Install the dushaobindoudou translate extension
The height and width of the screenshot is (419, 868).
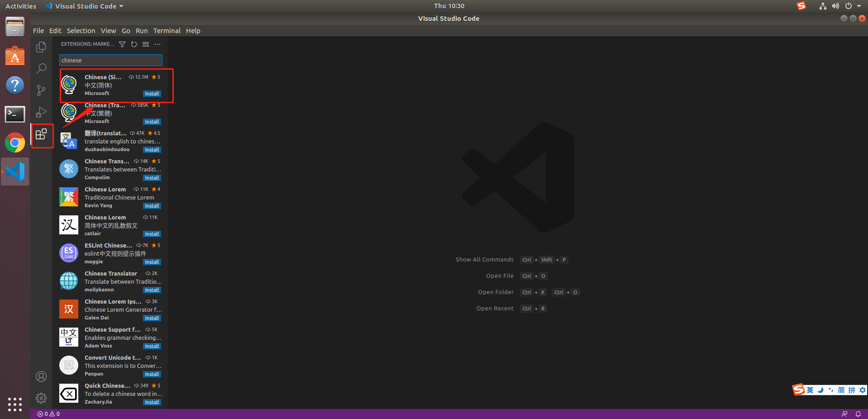(152, 150)
